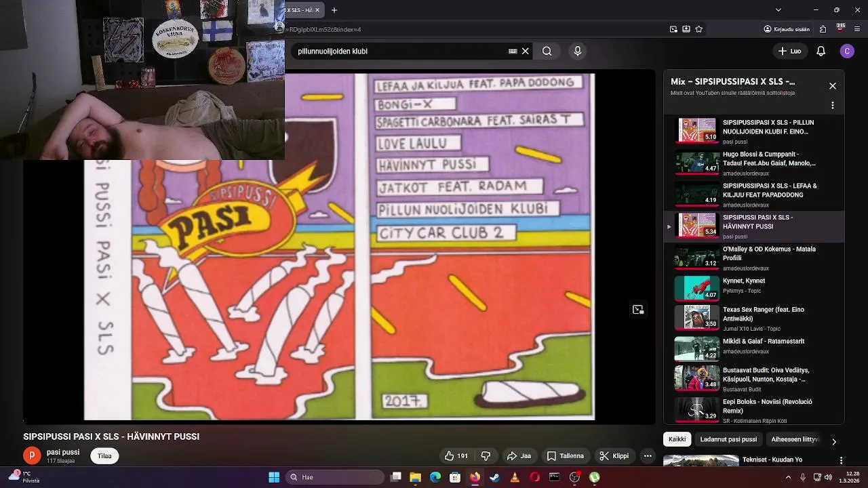This screenshot has width=868, height=488.
Task: Play Eepi Boloks Noviisi Revolució Remix
Action: coord(754,409)
